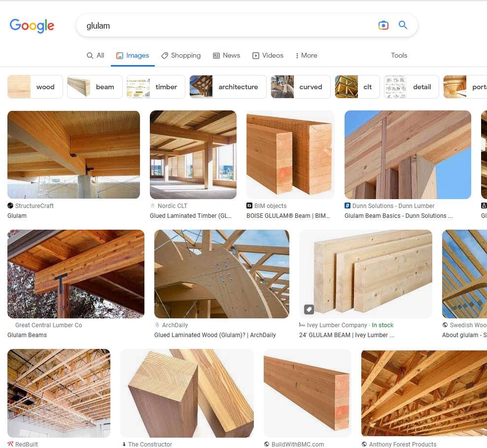Toggle the 'wood' filter chip
The image size is (487, 448).
(35, 87)
